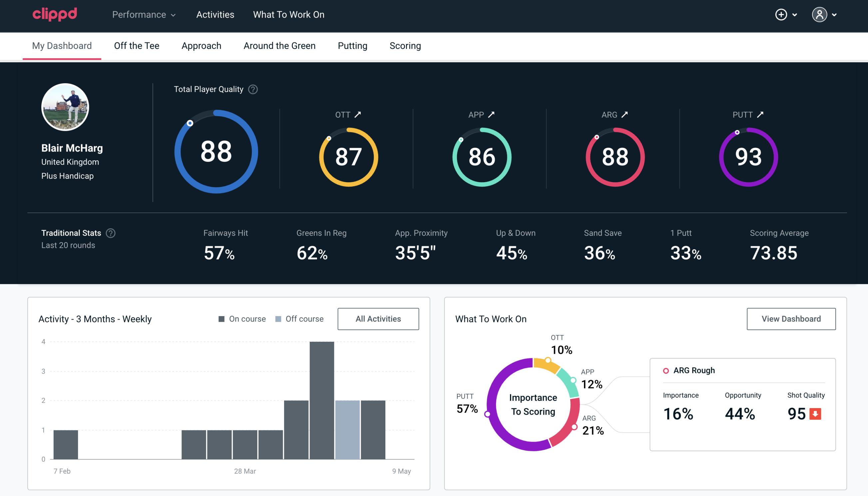Select the Scoring tab

click(405, 45)
